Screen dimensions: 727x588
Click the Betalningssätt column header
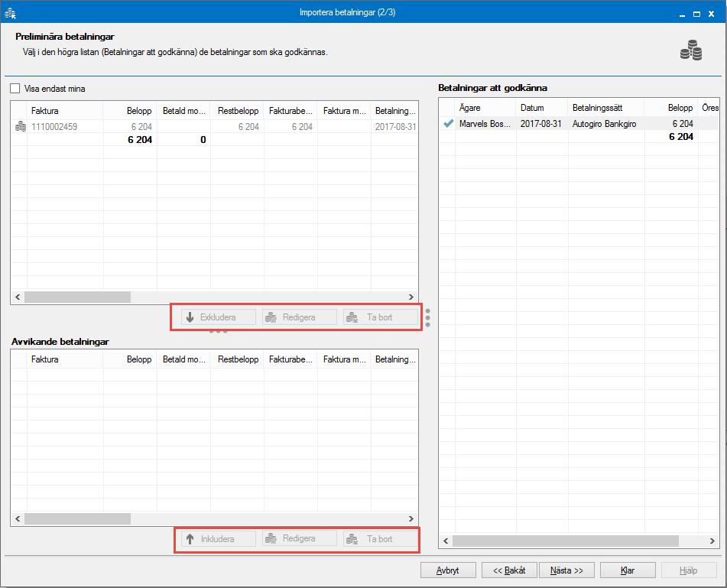pos(606,108)
